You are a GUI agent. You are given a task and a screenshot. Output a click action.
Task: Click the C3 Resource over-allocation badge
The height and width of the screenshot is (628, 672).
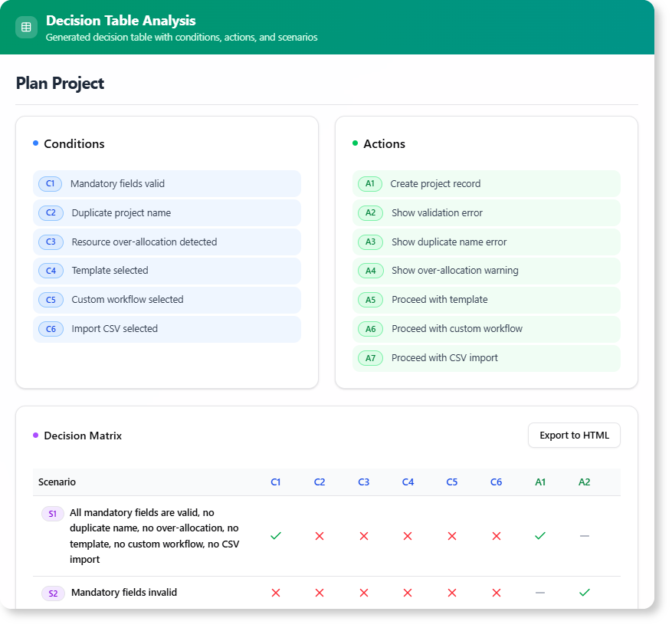pyautogui.click(x=51, y=242)
